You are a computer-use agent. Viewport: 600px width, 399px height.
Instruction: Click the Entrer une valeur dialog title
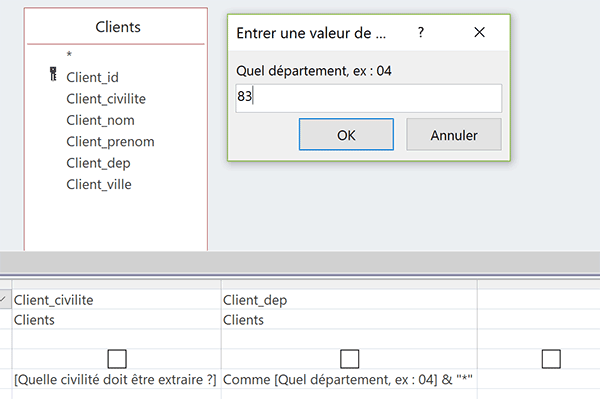coord(311,33)
